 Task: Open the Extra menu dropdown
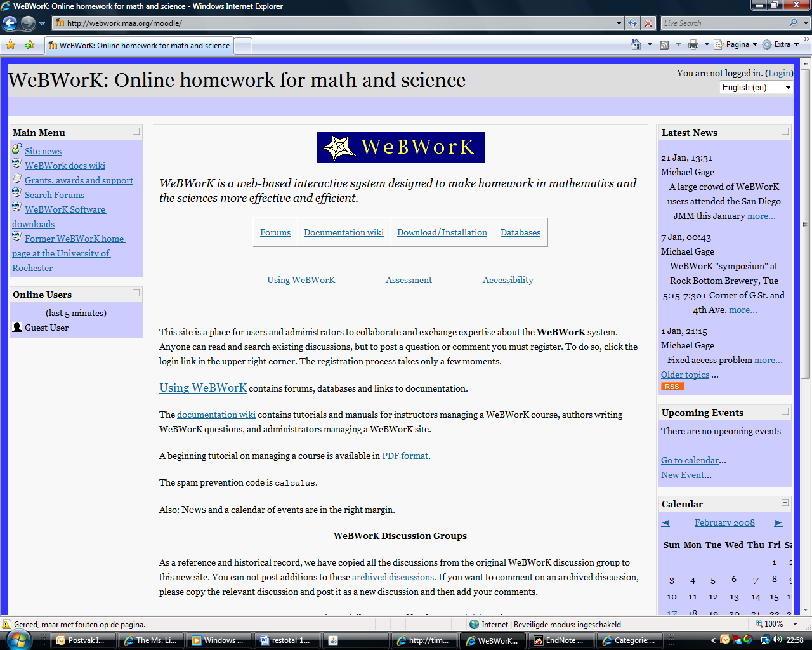coord(781,44)
